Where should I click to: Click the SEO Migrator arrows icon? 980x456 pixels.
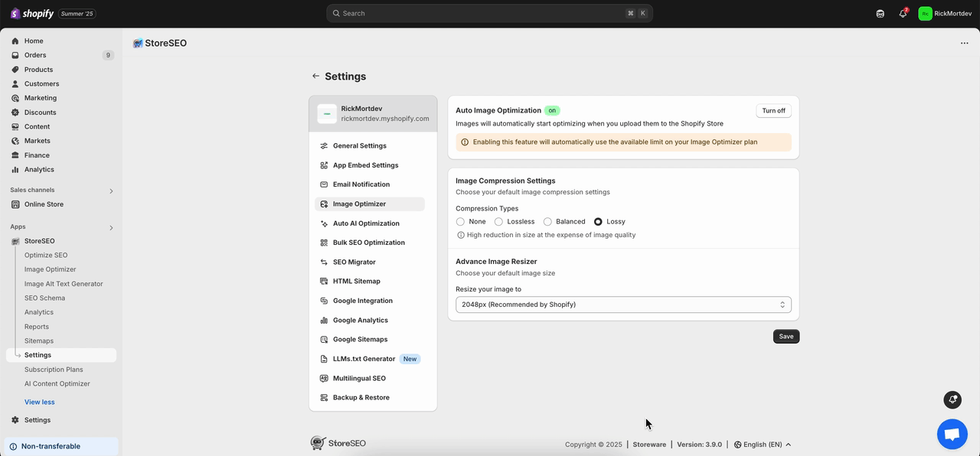pos(325,262)
